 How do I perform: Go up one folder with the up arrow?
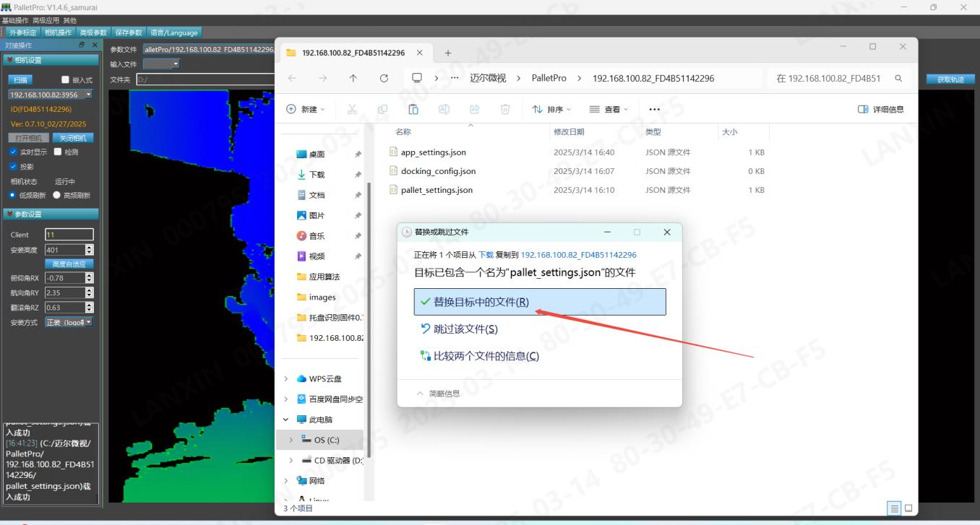coord(353,78)
